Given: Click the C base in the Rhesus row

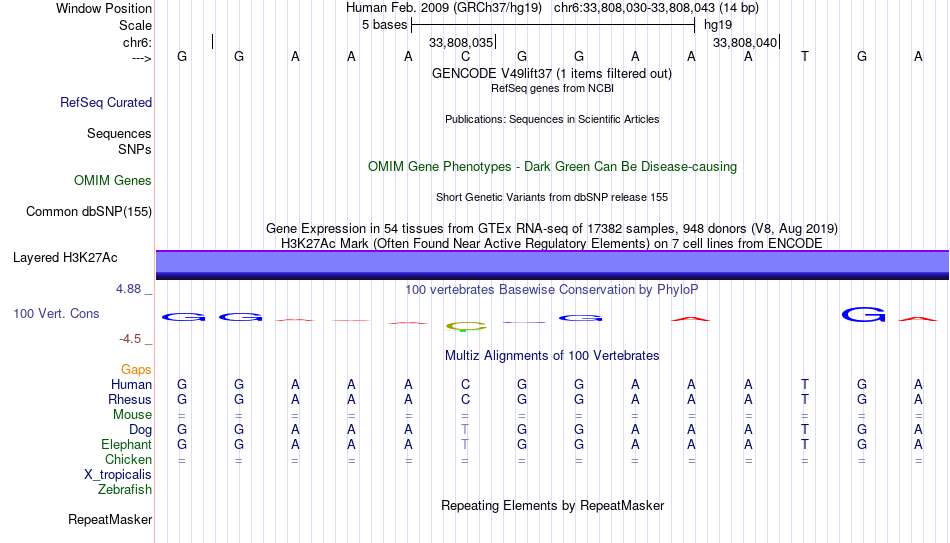Looking at the screenshot, I should click(465, 399).
